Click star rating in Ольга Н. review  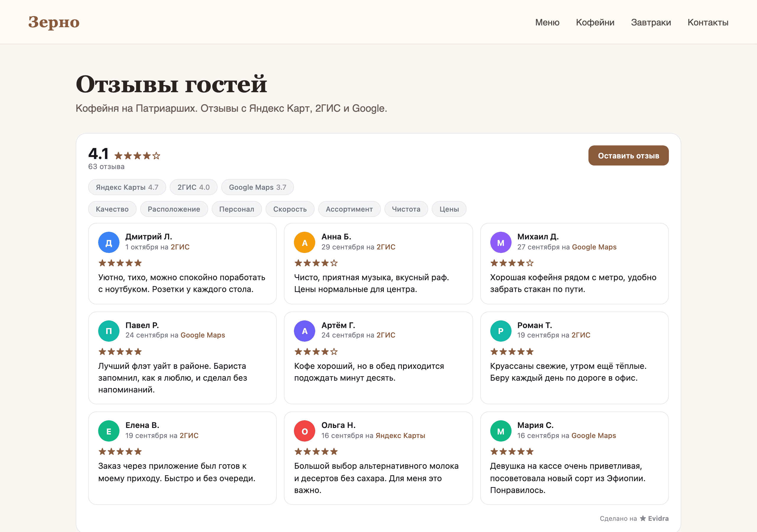point(316,452)
